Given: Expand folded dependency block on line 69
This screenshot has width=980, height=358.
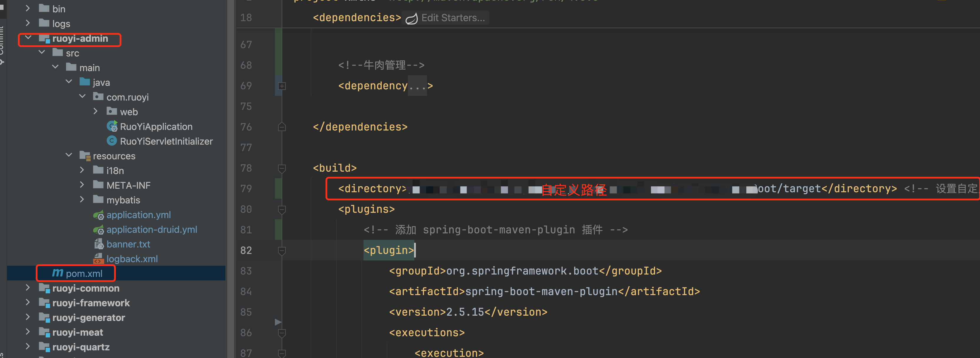Looking at the screenshot, I should click(x=282, y=86).
